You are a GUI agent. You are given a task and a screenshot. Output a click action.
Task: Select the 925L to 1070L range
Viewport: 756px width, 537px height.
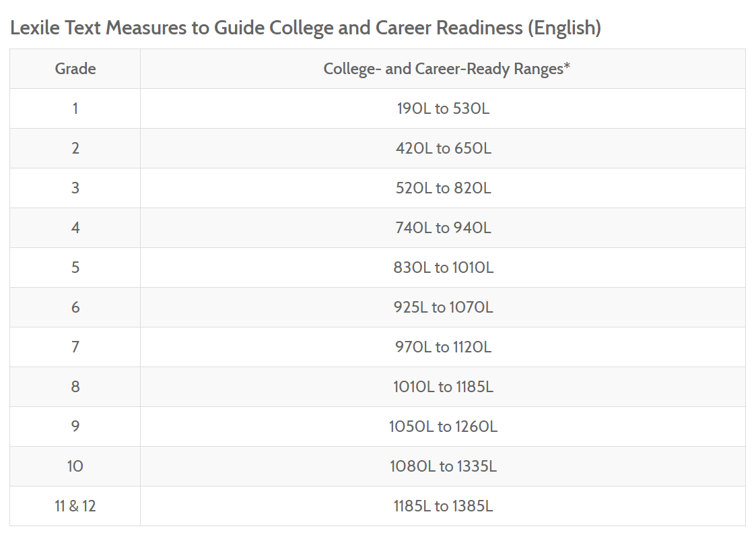[443, 307]
